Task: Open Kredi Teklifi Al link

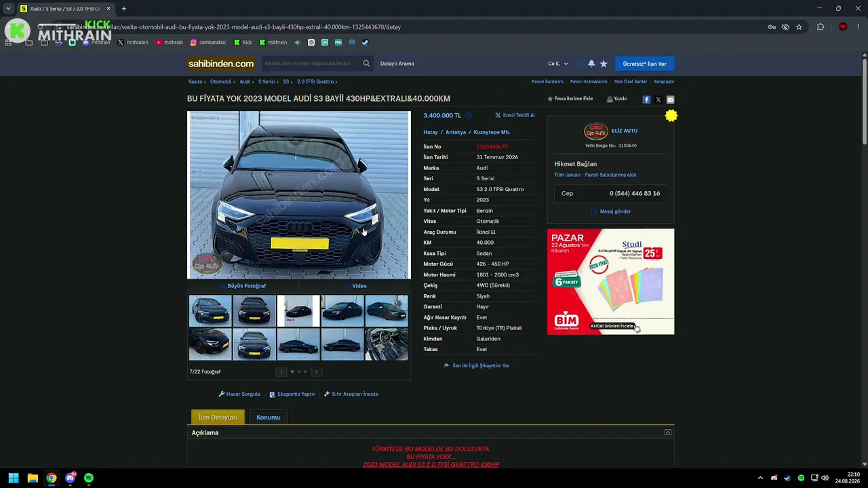Action: tap(515, 115)
